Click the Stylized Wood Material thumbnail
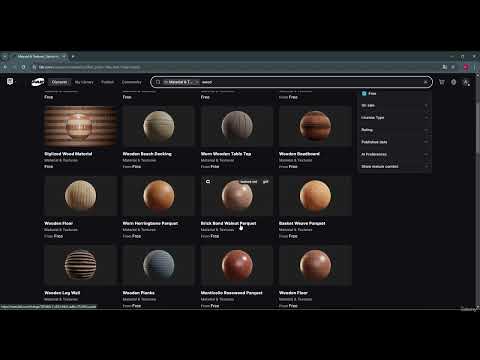 point(80,127)
